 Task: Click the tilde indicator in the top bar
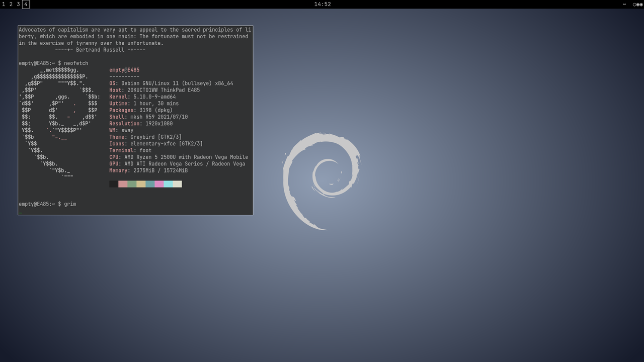(624, 4)
